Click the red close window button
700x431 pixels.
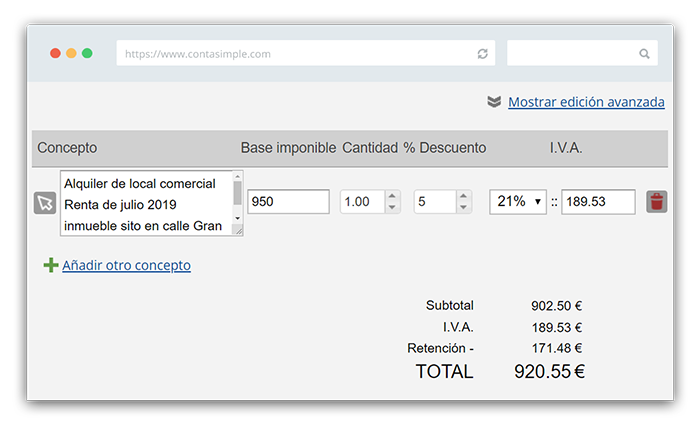[x=55, y=53]
